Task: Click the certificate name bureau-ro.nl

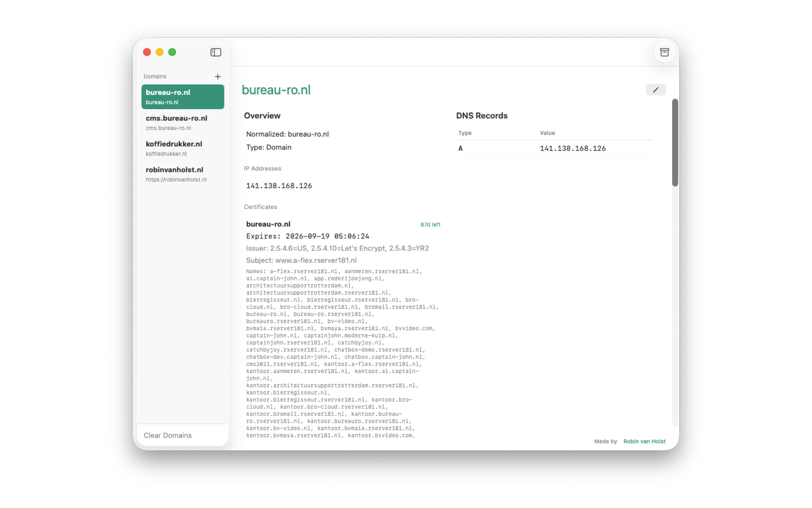Action: coord(268,224)
